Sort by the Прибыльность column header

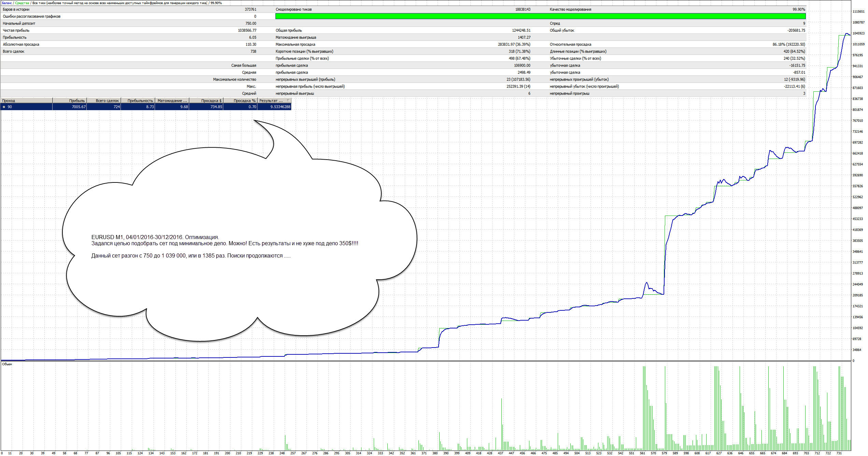click(x=138, y=101)
